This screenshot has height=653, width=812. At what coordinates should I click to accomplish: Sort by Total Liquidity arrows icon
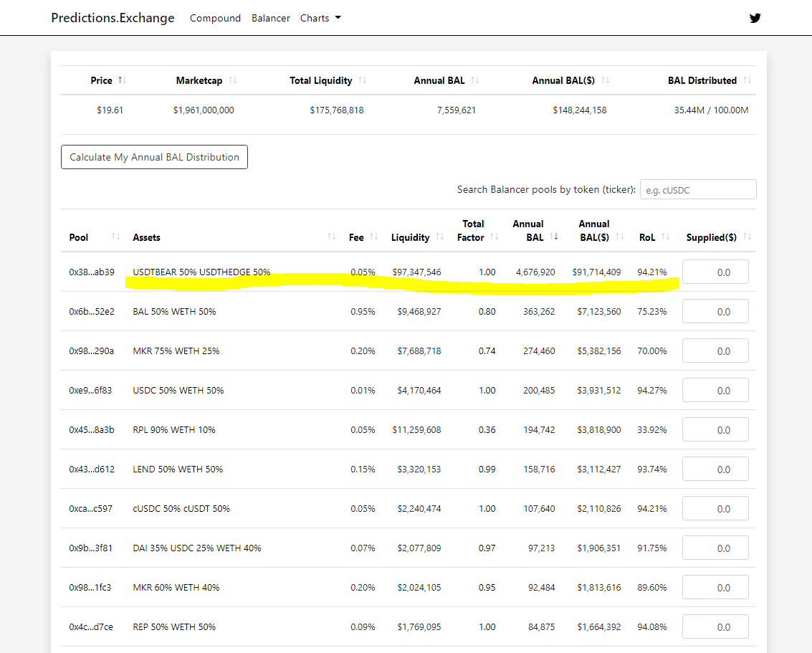362,80
